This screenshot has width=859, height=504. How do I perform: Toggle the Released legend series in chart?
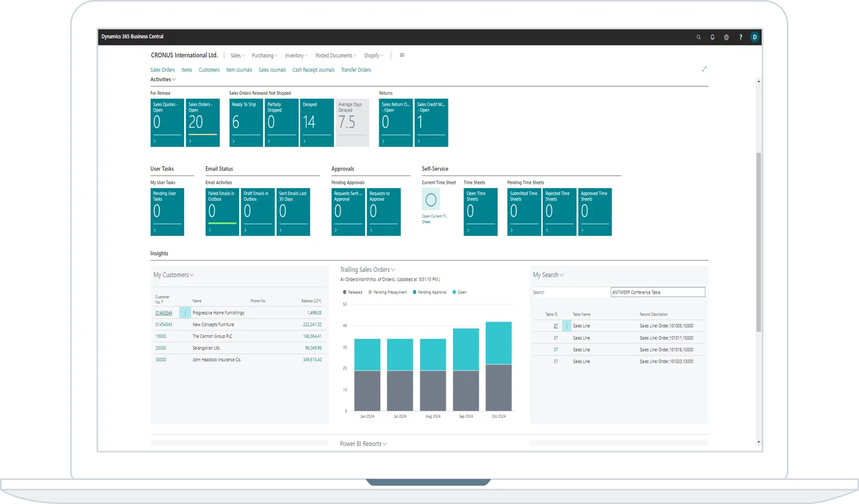tap(352, 292)
